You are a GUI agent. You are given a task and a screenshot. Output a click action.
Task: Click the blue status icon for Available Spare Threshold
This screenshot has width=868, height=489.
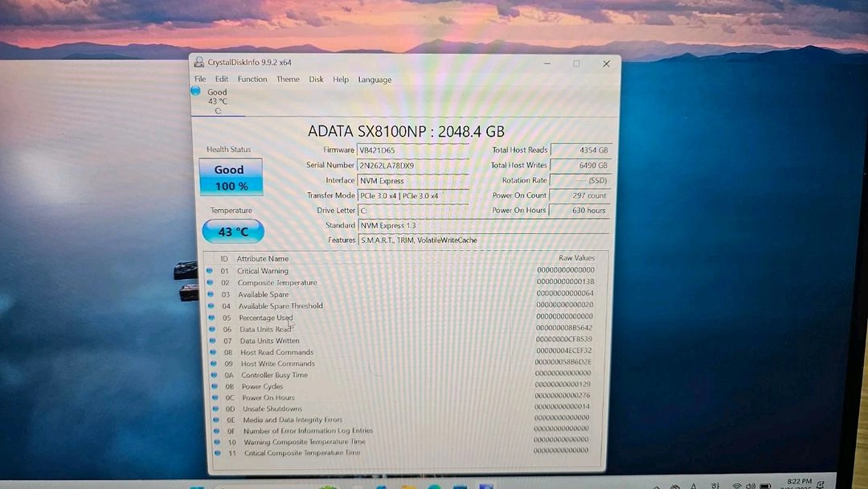pos(211,305)
